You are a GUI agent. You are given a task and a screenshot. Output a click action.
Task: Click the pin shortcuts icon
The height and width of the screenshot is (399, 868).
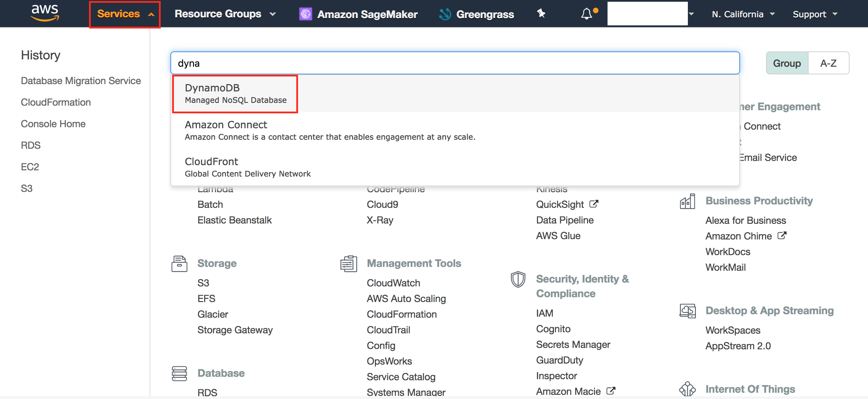click(541, 14)
